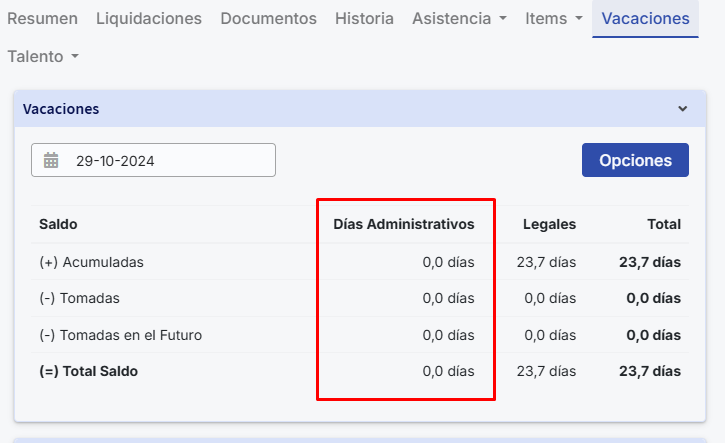Image resolution: width=725 pixels, height=443 pixels.
Task: Expand the Asistencia dropdown tab
Action: 459,19
